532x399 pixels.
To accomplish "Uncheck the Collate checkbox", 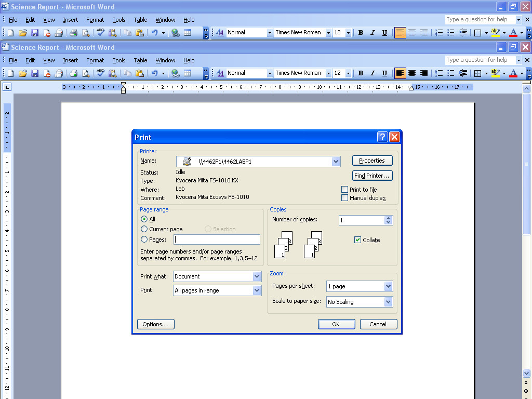I will pyautogui.click(x=357, y=240).
